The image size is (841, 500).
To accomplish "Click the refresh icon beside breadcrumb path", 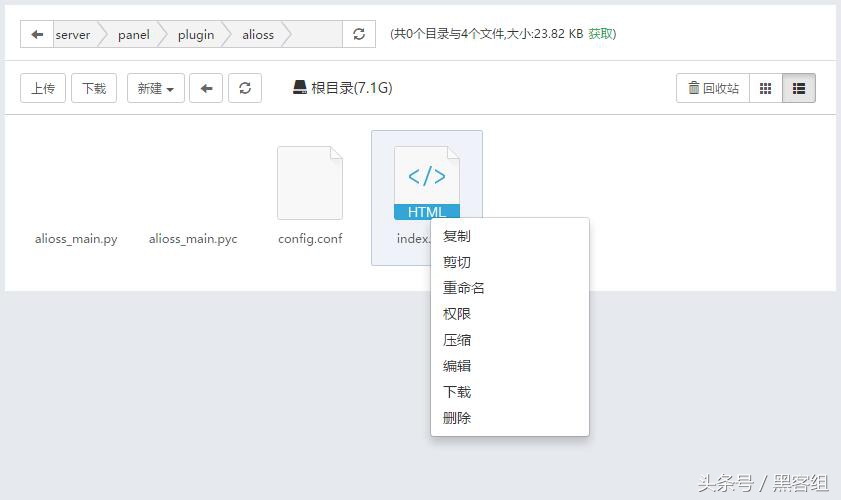I will click(x=359, y=34).
